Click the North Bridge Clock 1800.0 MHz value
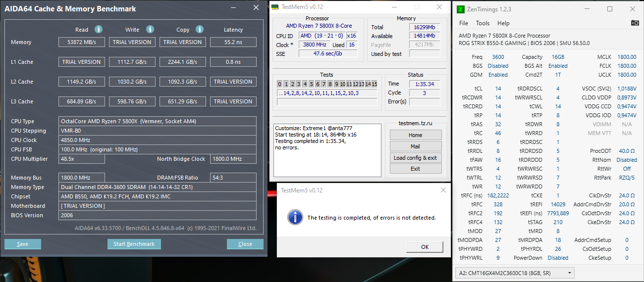 pos(234,159)
